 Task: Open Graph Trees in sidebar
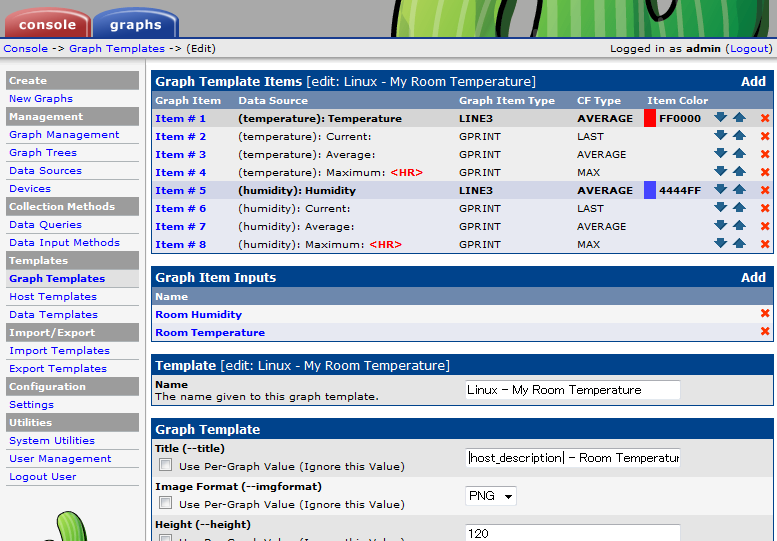click(43, 152)
